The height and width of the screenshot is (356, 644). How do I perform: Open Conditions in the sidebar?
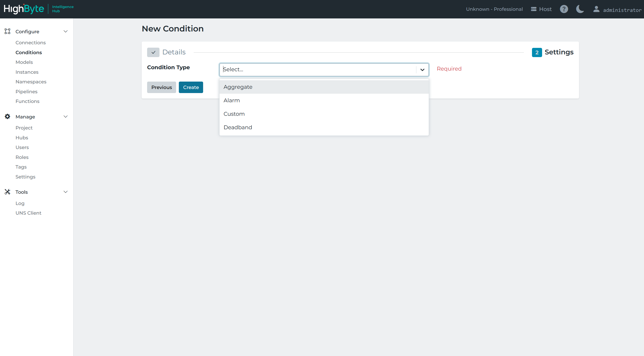point(29,52)
